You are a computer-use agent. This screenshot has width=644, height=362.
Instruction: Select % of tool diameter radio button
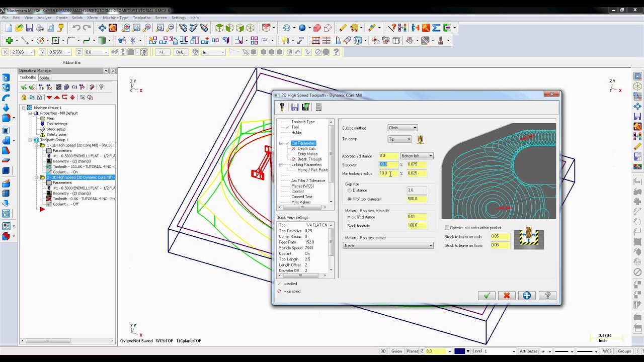click(350, 199)
